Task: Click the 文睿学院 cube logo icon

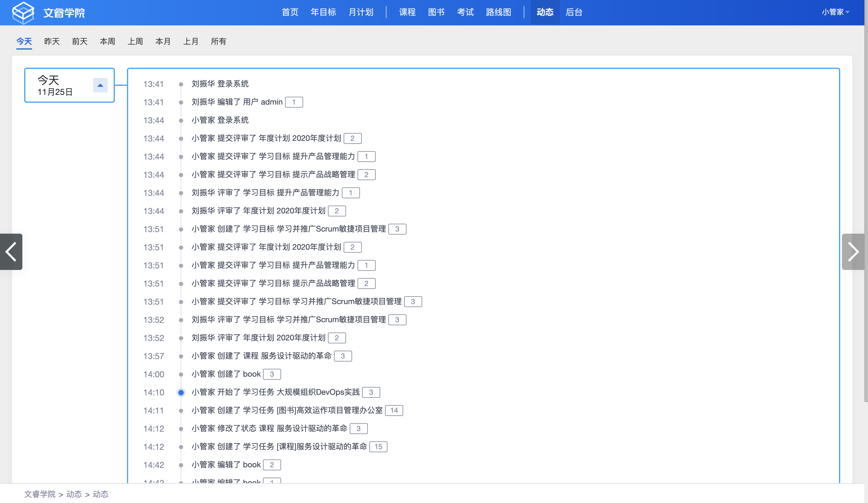Action: tap(23, 12)
